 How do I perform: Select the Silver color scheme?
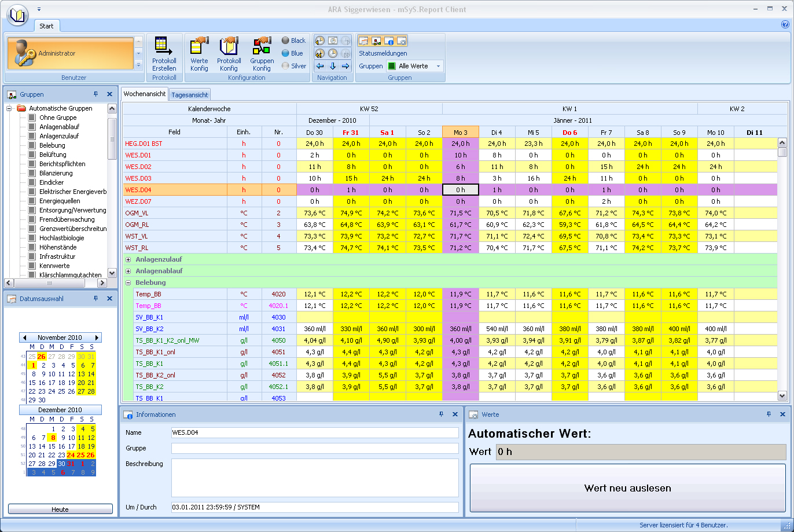293,66
